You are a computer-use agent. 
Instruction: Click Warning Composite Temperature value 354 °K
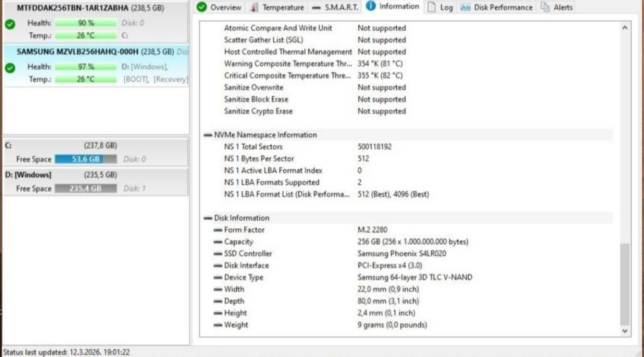pyautogui.click(x=380, y=64)
